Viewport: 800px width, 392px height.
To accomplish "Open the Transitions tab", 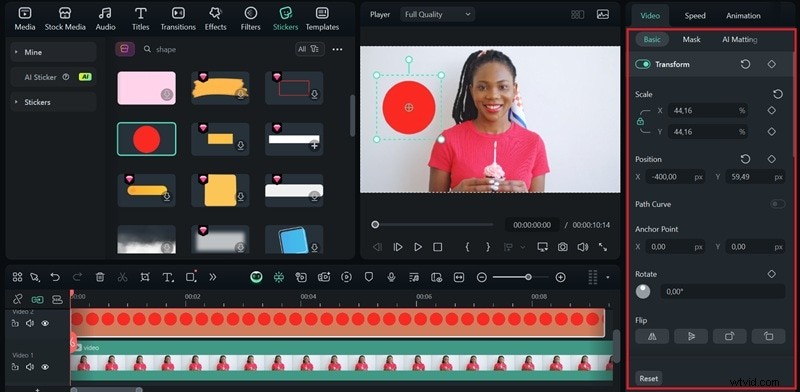I will 178,19.
